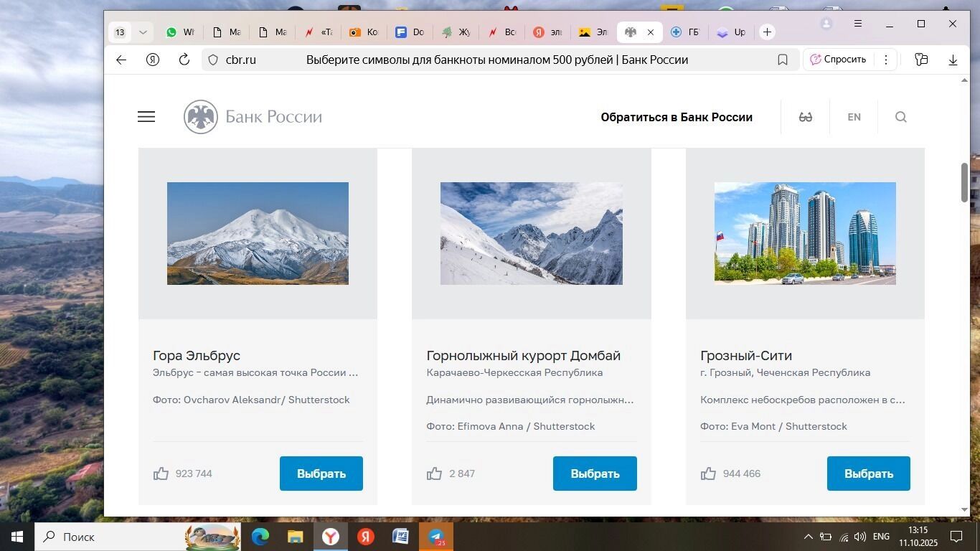The width and height of the screenshot is (980, 551).
Task: Click thumbs-up for Горнолыжный курорт Домбай
Action: (435, 474)
